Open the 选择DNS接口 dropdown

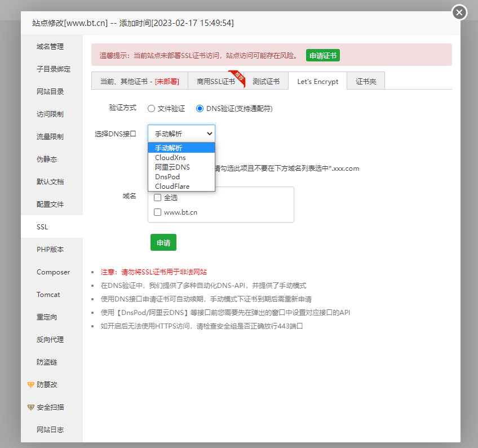click(181, 134)
